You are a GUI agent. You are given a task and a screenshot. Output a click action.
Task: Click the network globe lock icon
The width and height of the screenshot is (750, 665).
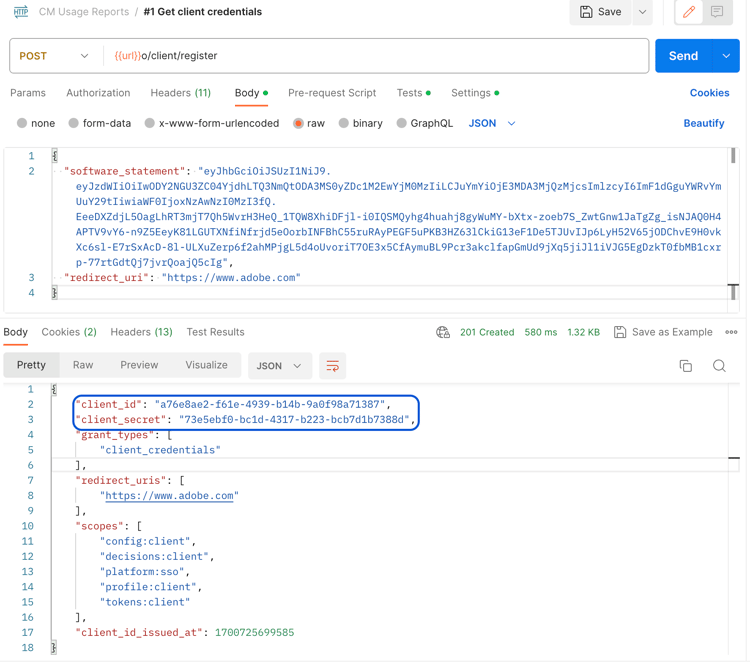point(443,332)
